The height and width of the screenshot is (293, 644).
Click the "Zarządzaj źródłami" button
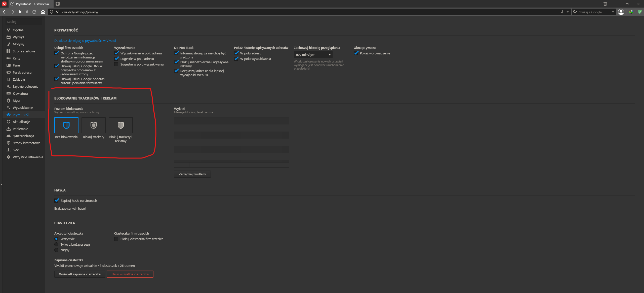[x=192, y=174]
